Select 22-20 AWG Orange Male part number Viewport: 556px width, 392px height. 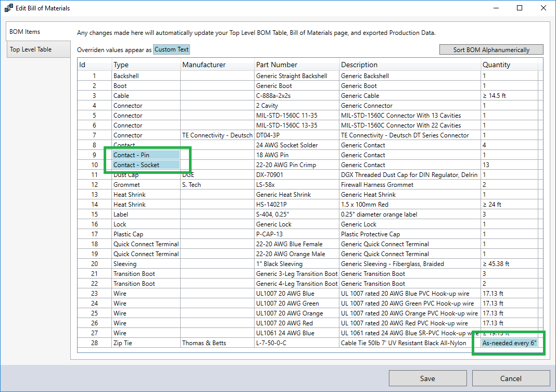(x=297, y=254)
